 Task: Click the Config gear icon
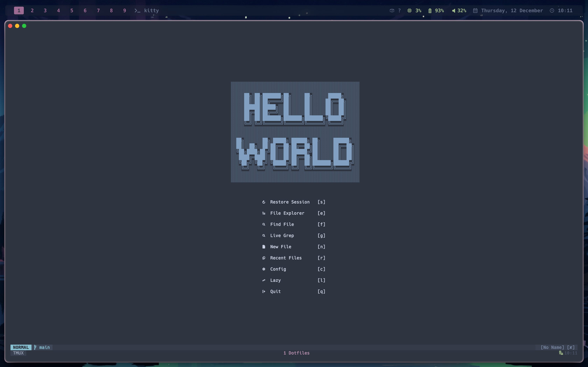(x=264, y=269)
